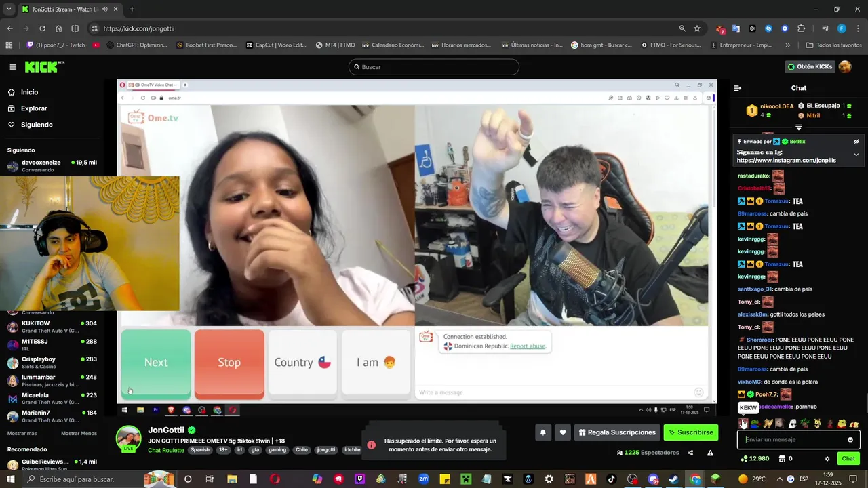The height and width of the screenshot is (488, 868).
Task: Open CapCut Video Editor bookmark
Action: coord(276,45)
